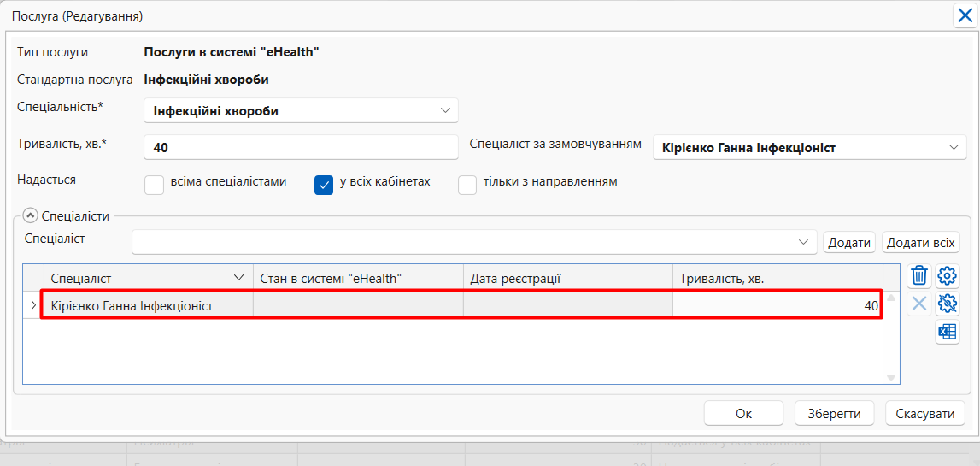980x466 pixels.
Task: Delete specialist row with trash icon
Action: [919, 275]
